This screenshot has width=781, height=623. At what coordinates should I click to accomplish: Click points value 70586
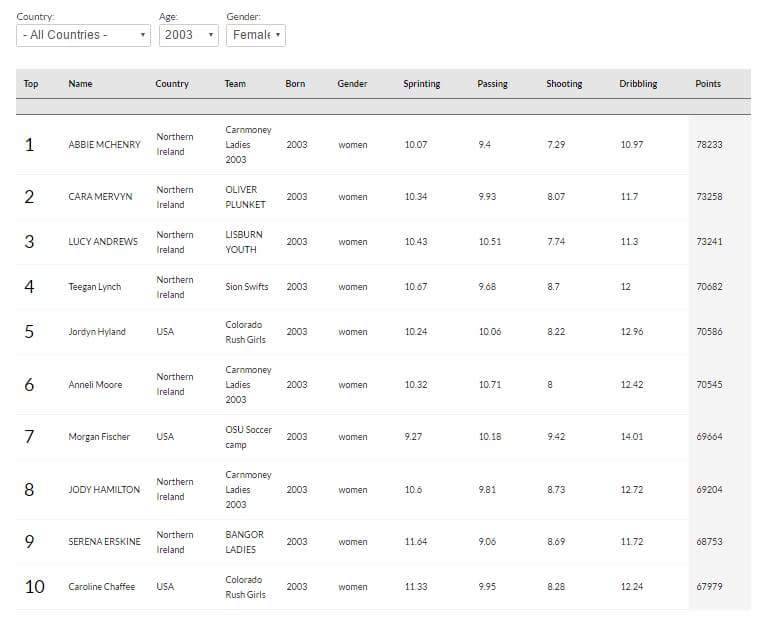point(709,332)
